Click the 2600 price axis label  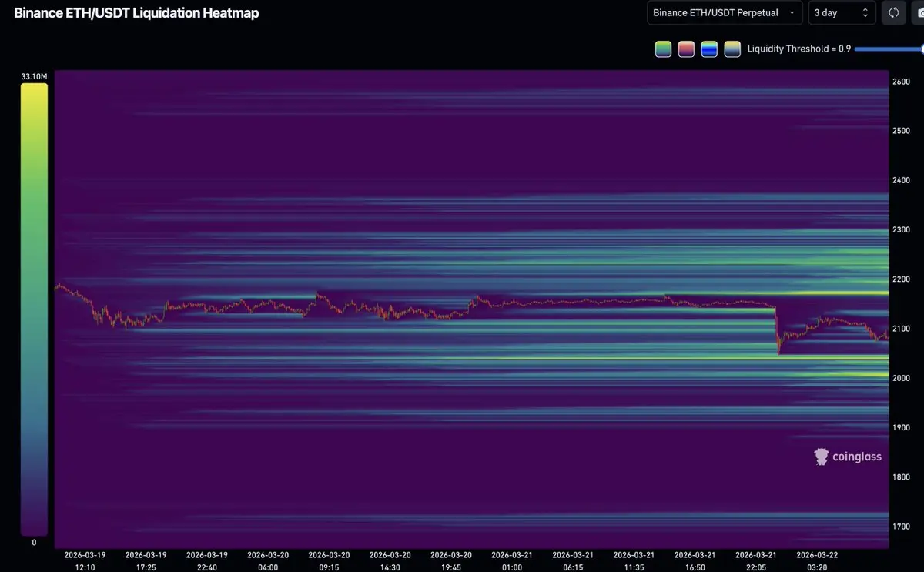901,82
